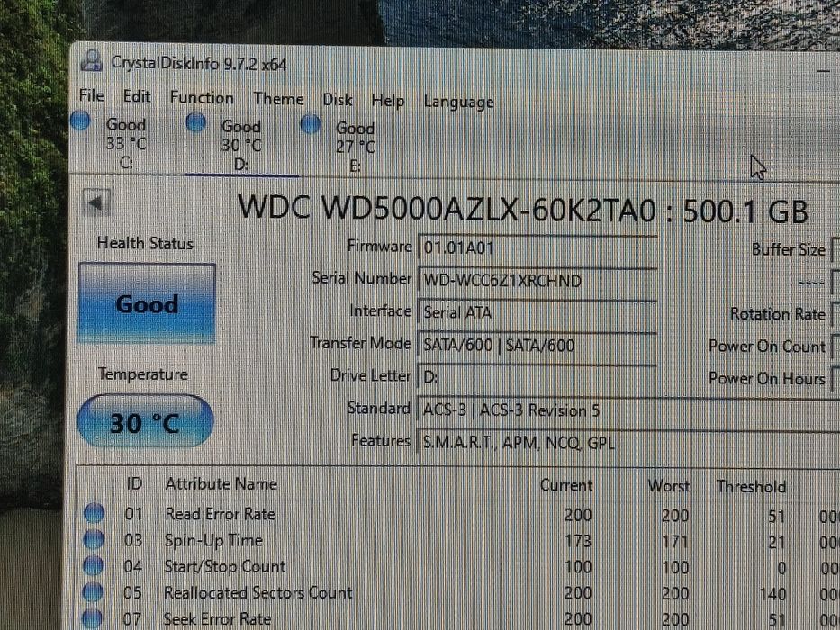
Task: Click the Standard field ACS-3 Revision 5
Action: coord(628,410)
